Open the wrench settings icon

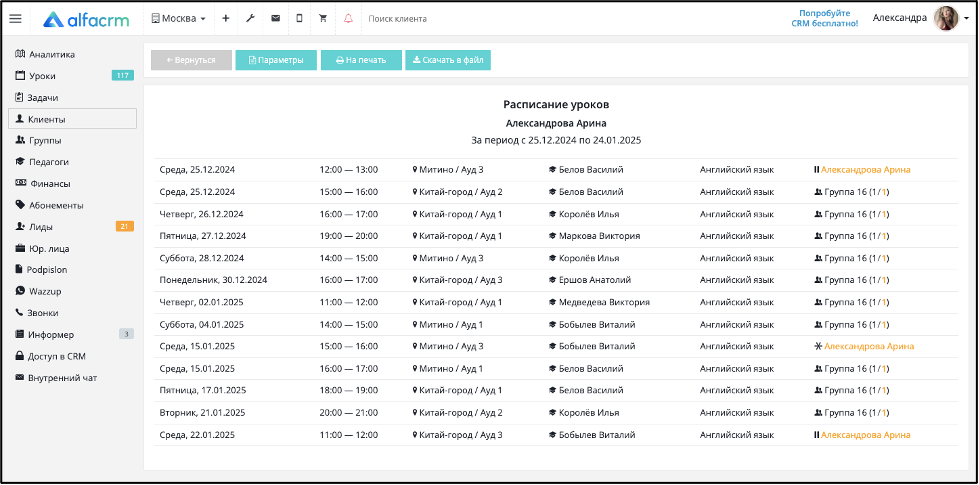tap(250, 19)
